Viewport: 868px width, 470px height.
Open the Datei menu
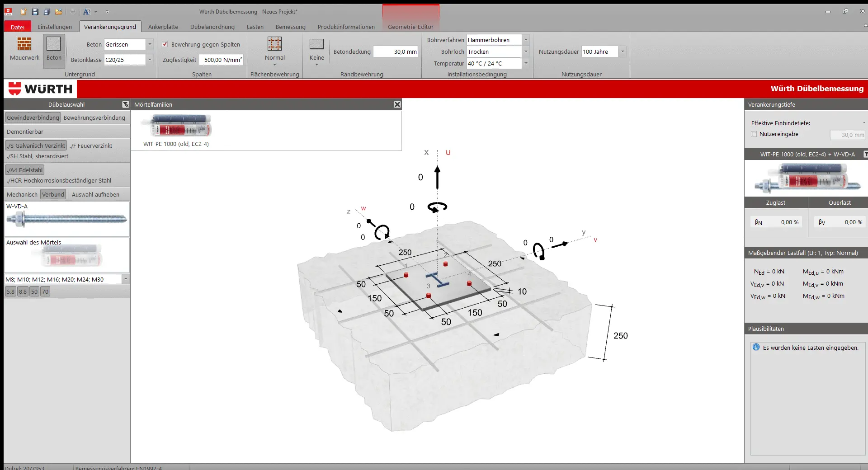click(x=18, y=27)
